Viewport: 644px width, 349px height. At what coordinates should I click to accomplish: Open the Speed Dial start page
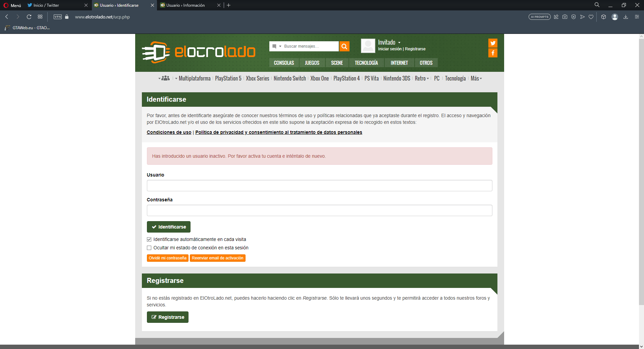40,17
